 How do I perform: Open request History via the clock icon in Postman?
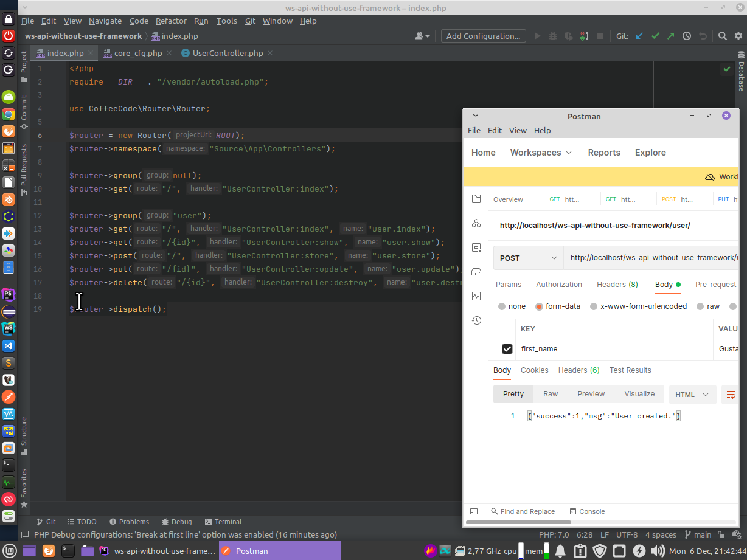pos(476,320)
